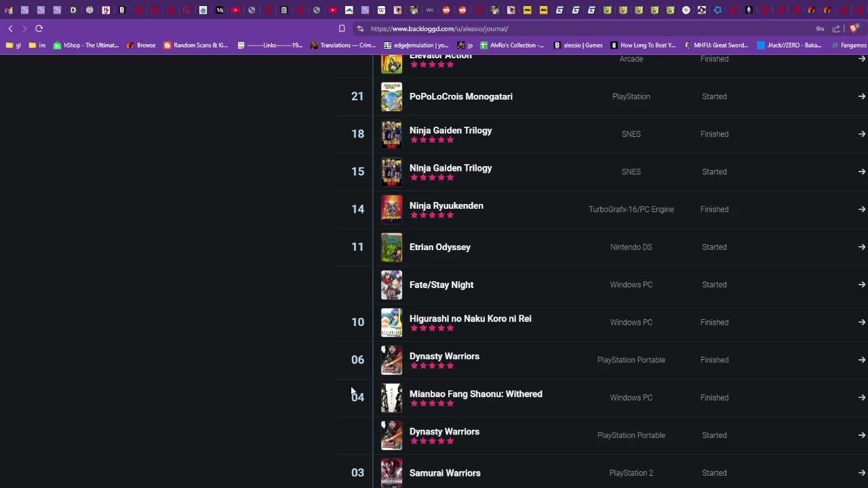Open the Samurai Warriors entry arrow
Image resolution: width=868 pixels, height=488 pixels.
[861, 473]
